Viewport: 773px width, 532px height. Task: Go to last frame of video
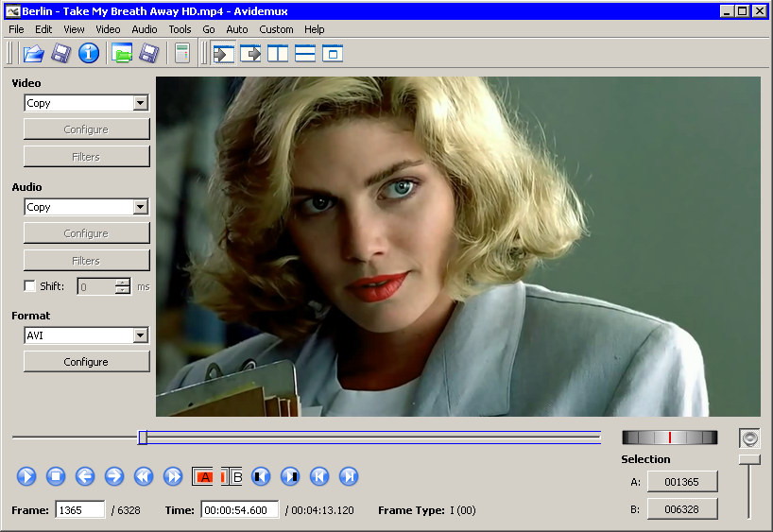tap(349, 476)
